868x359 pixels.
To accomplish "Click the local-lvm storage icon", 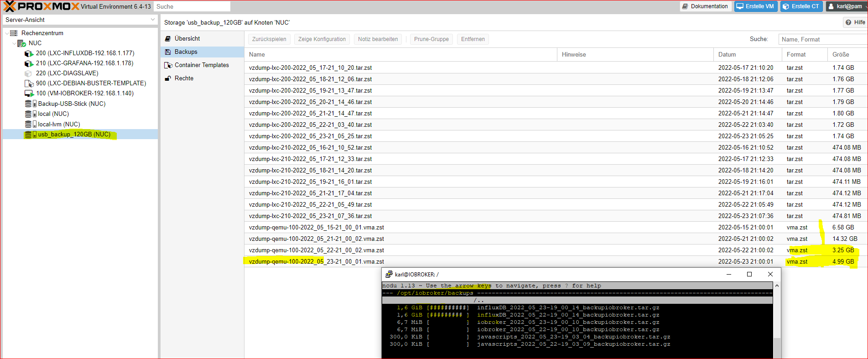I will 31,124.
